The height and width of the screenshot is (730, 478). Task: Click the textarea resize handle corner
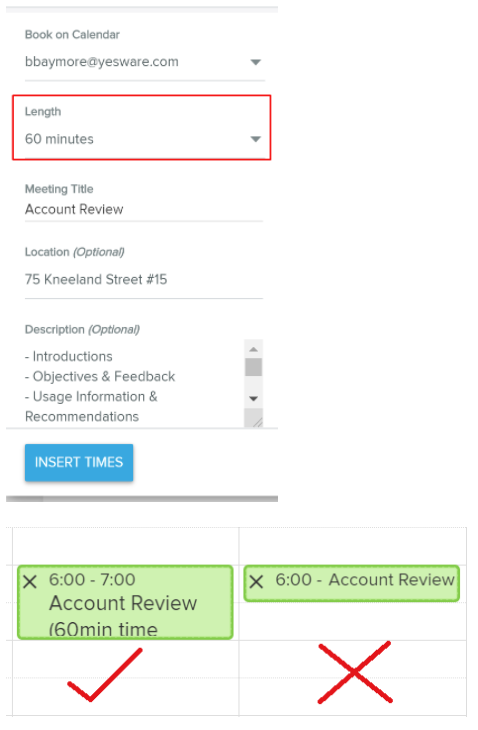click(x=255, y=419)
